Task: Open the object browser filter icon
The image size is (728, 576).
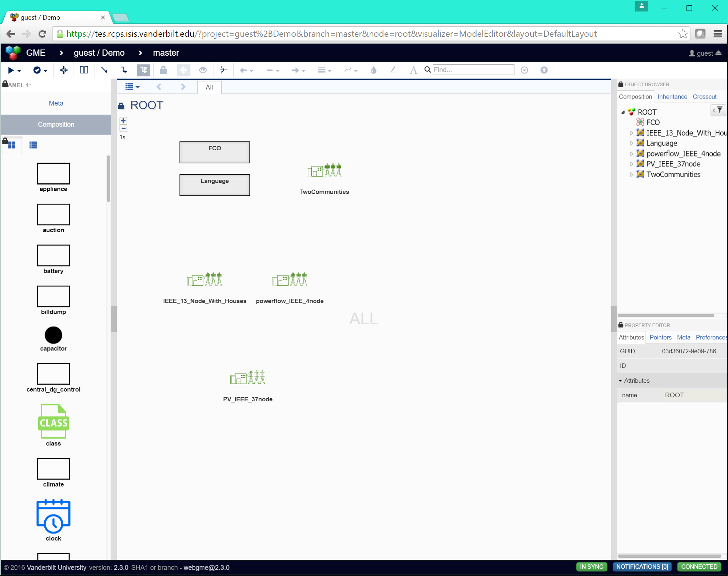Action: [x=719, y=110]
